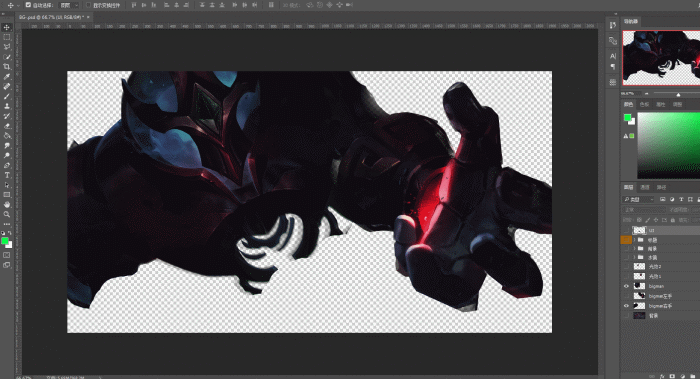Select the Brush tool
The height and width of the screenshot is (379, 700).
(x=7, y=96)
